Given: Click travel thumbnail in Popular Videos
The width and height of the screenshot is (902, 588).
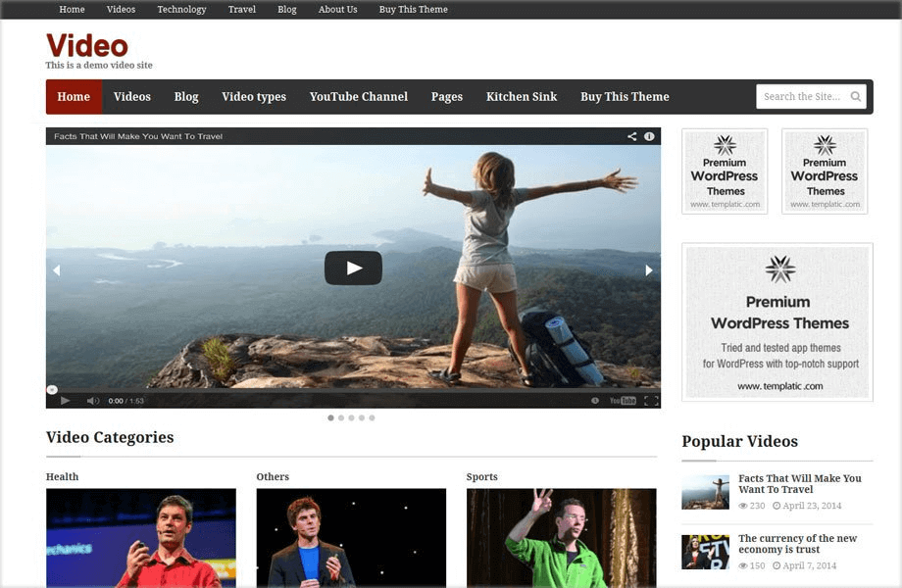Looking at the screenshot, I should [705, 492].
